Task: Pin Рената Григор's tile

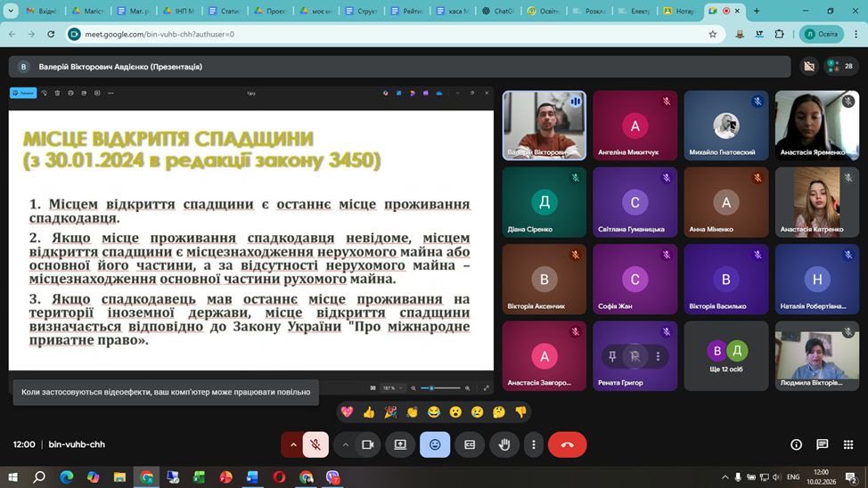Action: click(x=612, y=356)
